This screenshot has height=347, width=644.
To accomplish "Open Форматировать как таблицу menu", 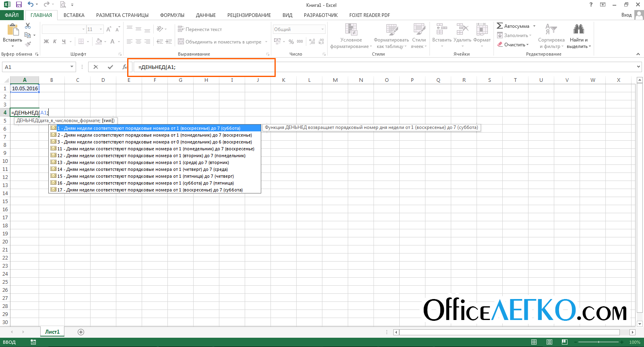I will [x=391, y=36].
